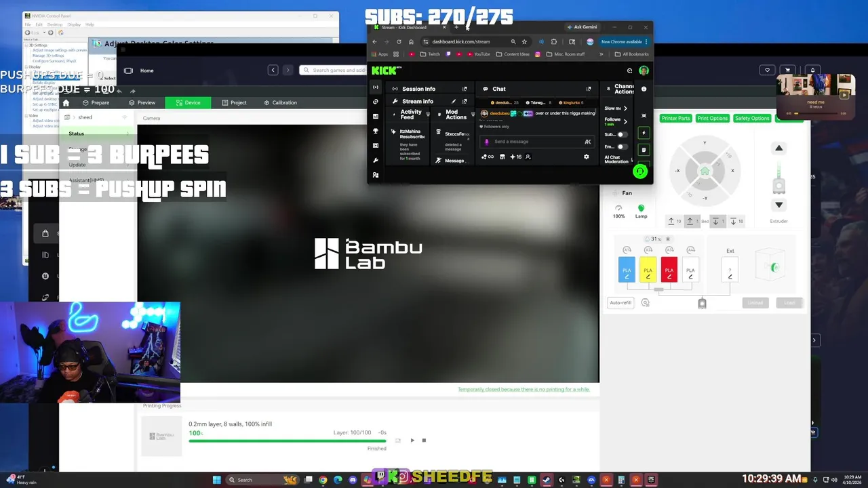Click Ask Gemini in Chrome
This screenshot has height=488, width=868.
click(x=582, y=27)
